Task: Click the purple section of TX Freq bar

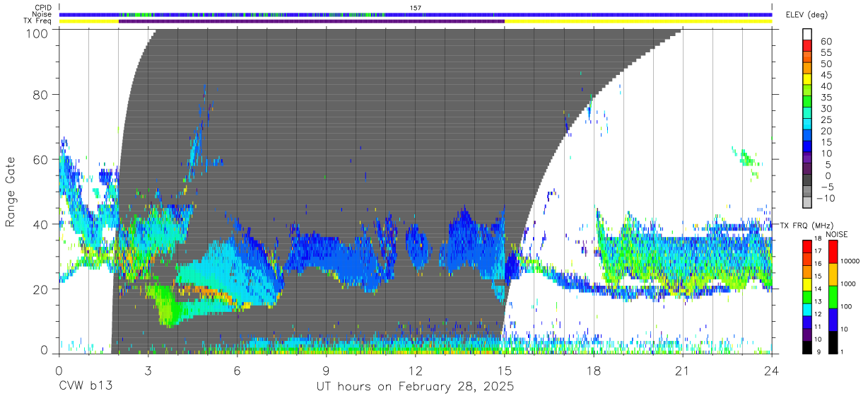Action: [x=311, y=21]
